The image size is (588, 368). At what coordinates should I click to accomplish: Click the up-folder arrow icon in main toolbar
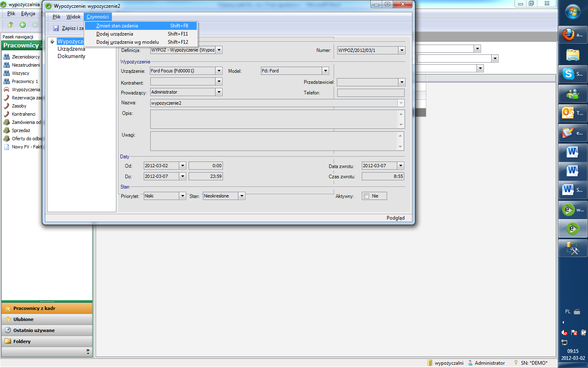(11, 25)
